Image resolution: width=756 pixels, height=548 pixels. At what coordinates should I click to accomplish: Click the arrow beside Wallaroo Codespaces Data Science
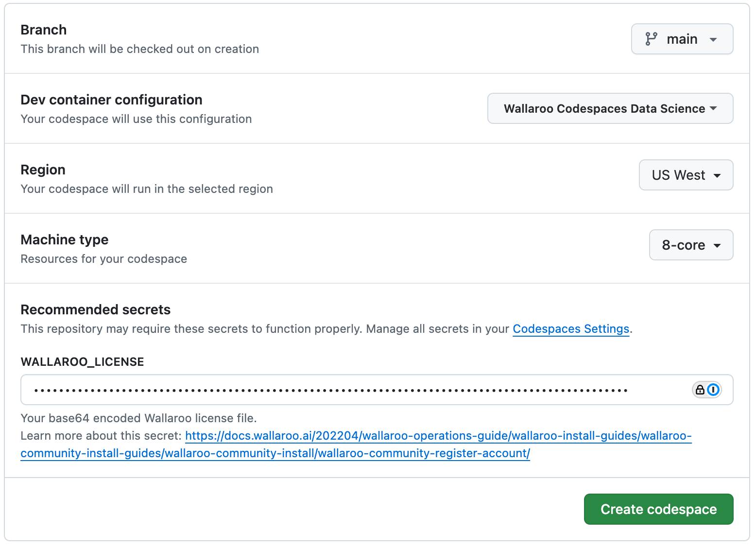tap(713, 108)
